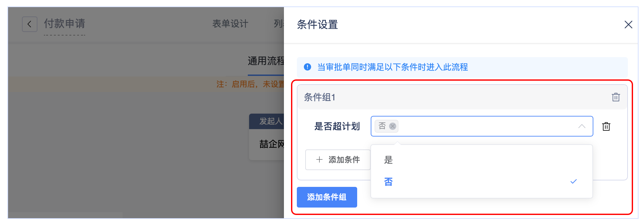
Task: Delete the 是否超计划 condition row
Action: 606,127
